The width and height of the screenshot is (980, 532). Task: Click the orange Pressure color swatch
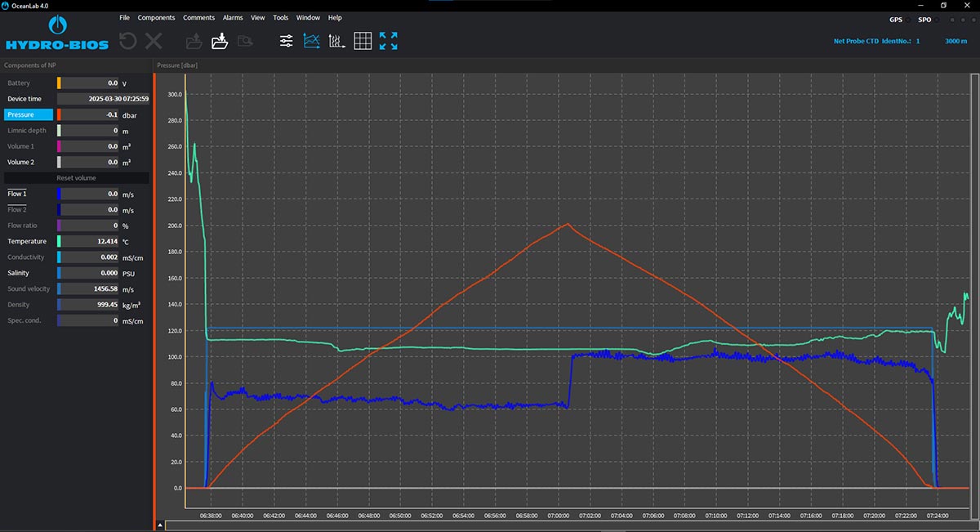(59, 115)
